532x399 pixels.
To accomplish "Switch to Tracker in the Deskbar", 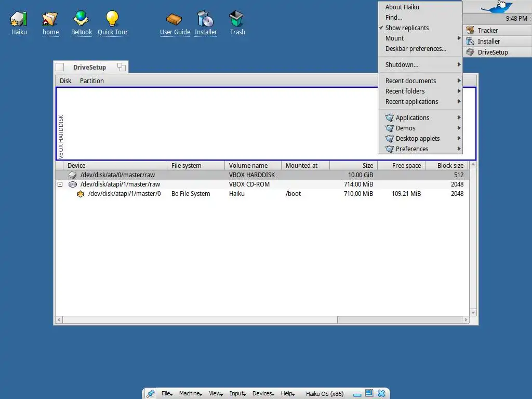I will [x=497, y=31].
